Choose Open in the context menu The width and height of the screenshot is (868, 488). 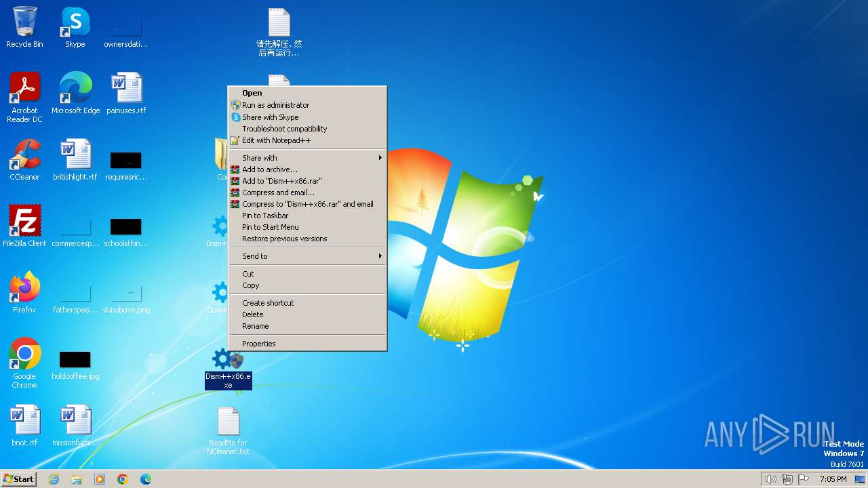tap(307, 93)
